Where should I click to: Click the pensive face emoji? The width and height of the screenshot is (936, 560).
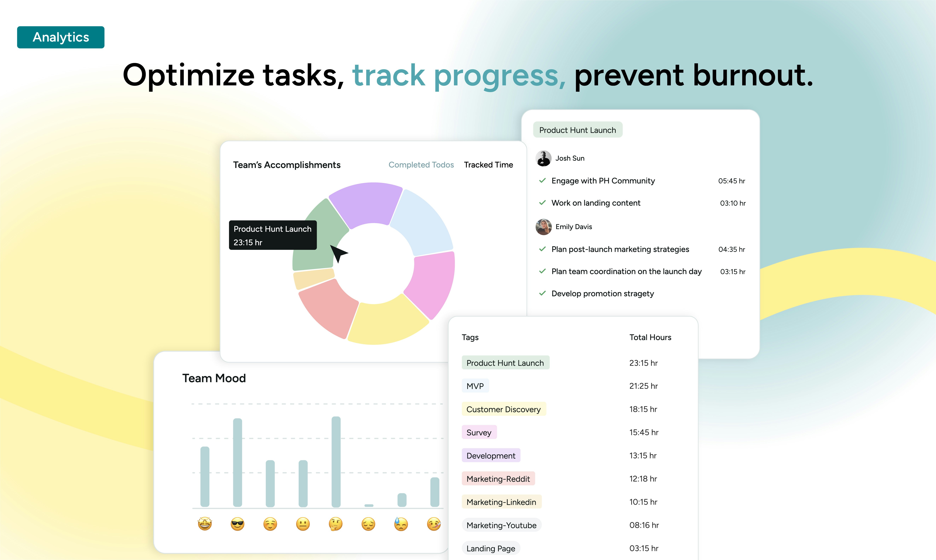(x=368, y=524)
